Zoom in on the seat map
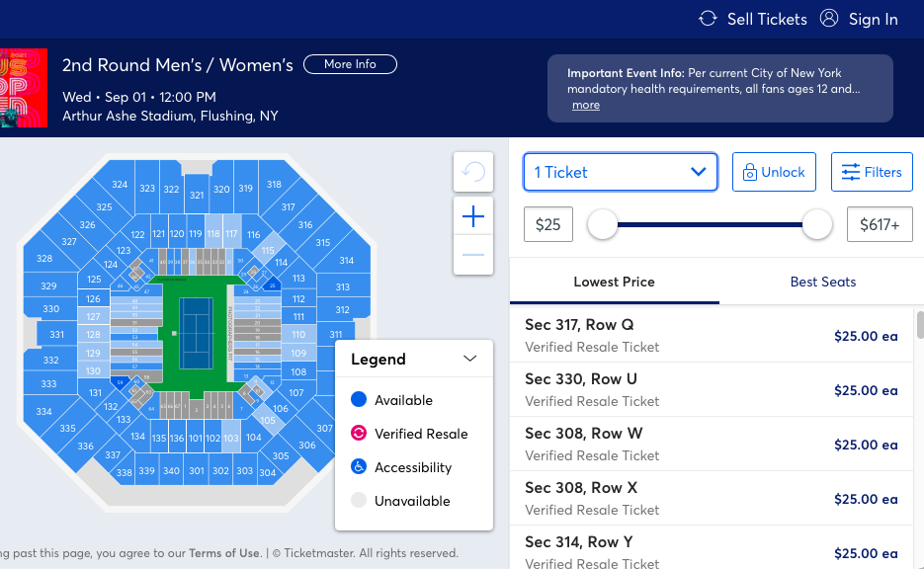924x569 pixels. click(473, 216)
